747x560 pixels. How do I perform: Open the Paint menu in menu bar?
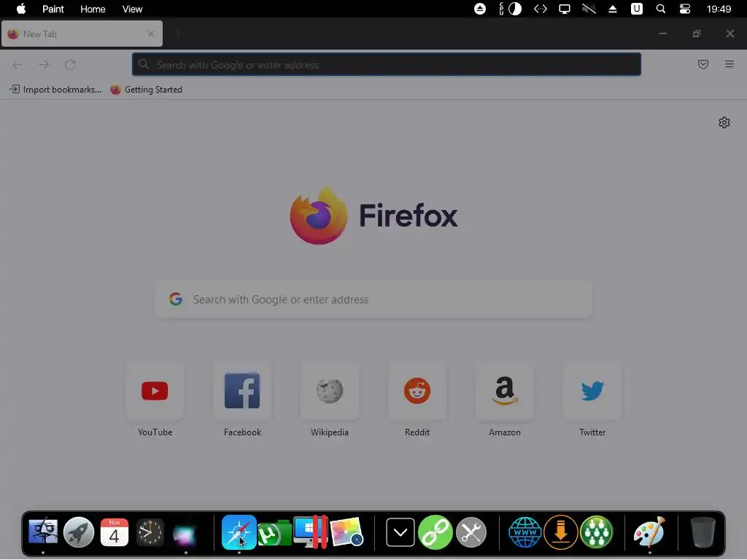click(x=53, y=9)
